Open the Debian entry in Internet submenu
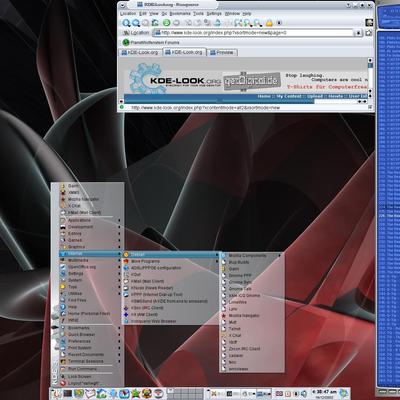The width and height of the screenshot is (400, 400). [x=171, y=255]
